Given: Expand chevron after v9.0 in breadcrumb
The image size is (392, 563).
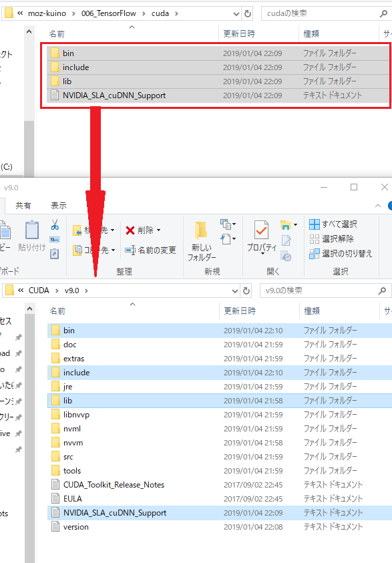Looking at the screenshot, I should tap(86, 291).
